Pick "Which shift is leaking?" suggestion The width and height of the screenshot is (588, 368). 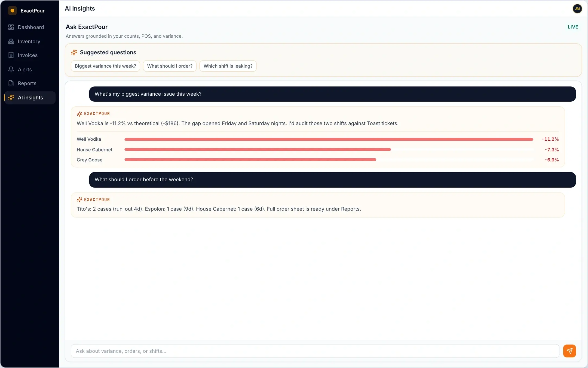coord(228,66)
